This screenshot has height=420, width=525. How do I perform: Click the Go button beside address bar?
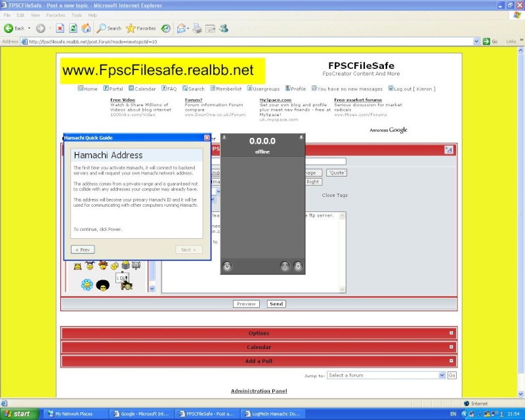click(x=490, y=41)
